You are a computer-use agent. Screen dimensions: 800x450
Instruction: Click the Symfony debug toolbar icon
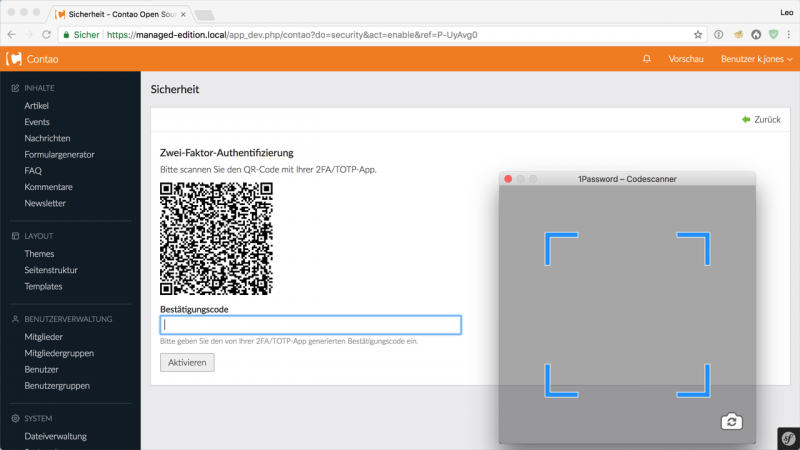[788, 437]
